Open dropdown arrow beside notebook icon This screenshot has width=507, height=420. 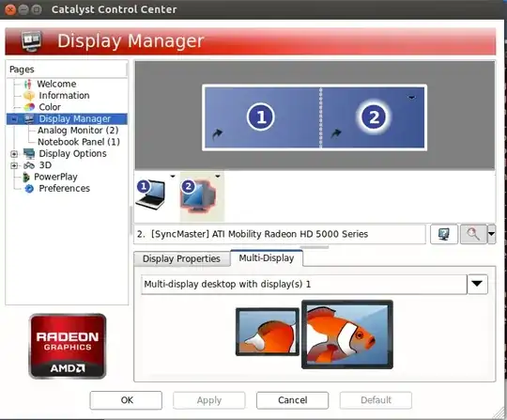tap(173, 177)
